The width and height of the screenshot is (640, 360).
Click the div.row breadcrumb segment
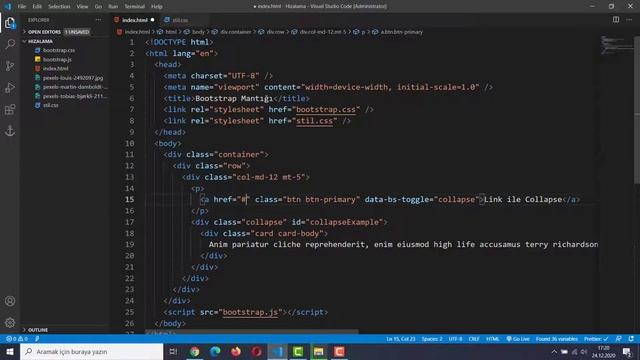point(275,32)
